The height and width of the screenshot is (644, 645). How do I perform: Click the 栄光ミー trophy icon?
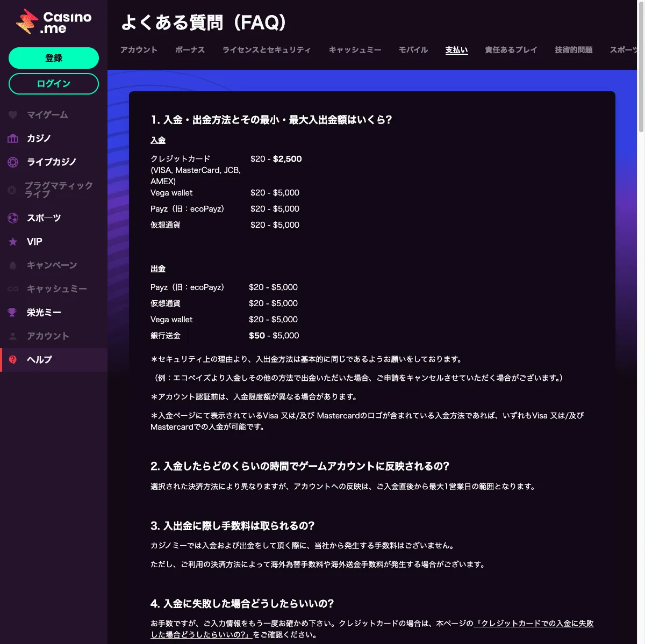tap(12, 313)
